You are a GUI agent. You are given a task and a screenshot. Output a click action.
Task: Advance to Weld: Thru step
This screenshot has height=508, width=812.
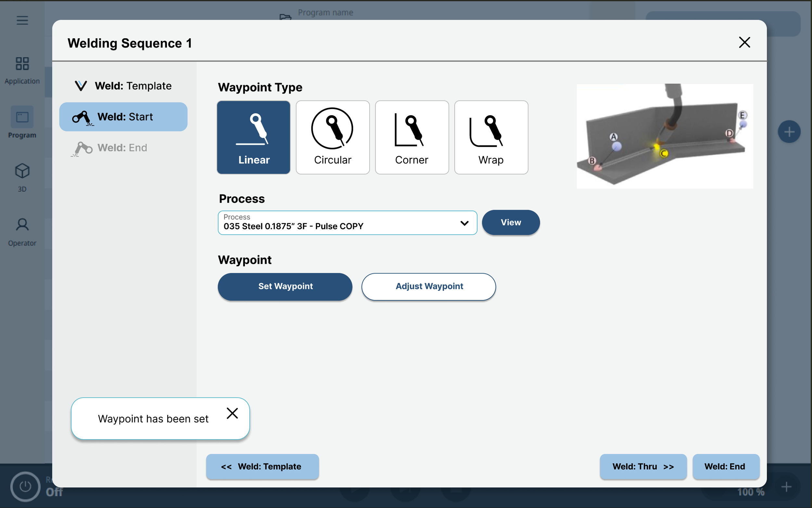click(642, 466)
